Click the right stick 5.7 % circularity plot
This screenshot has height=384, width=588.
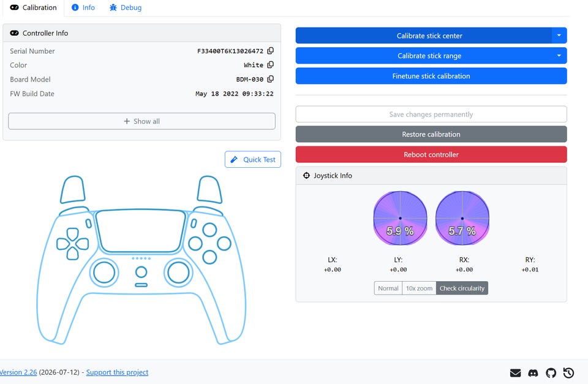(462, 218)
